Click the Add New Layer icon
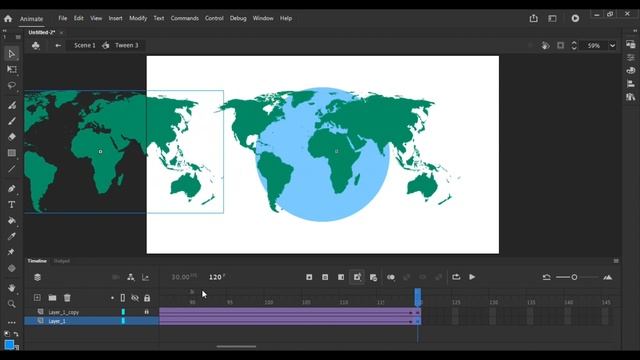Viewport: 640px width, 360px height. pos(37,298)
